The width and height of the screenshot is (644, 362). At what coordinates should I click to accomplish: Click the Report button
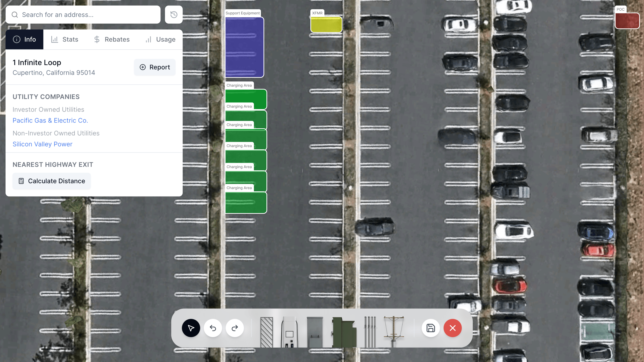click(154, 67)
